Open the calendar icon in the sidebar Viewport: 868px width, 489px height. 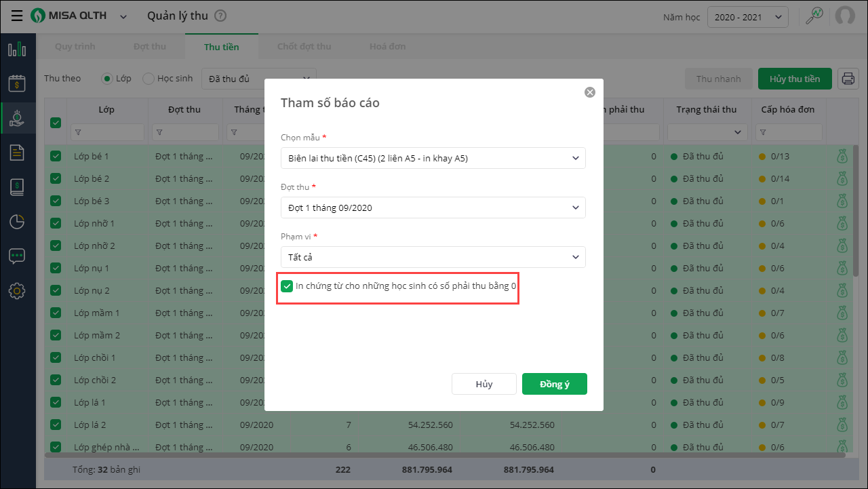[x=17, y=83]
